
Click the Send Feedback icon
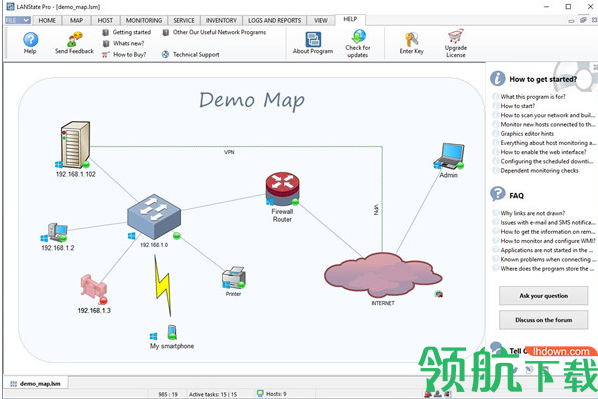tap(74, 40)
